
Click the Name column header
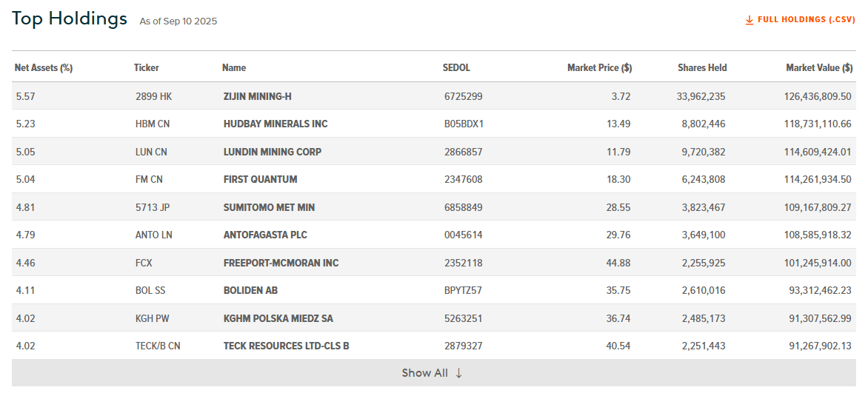coord(234,68)
